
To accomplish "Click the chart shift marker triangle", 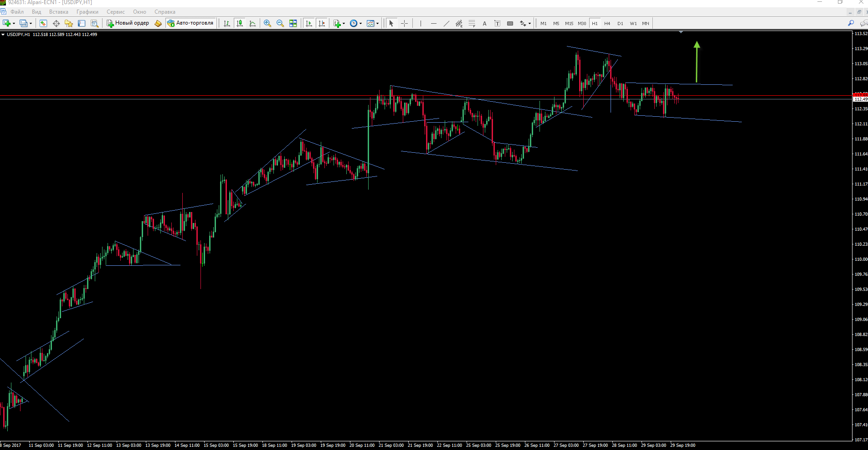I will [x=681, y=32].
